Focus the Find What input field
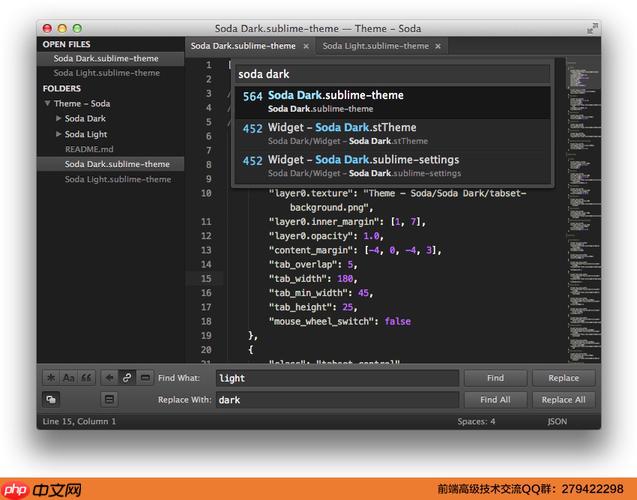 click(338, 378)
